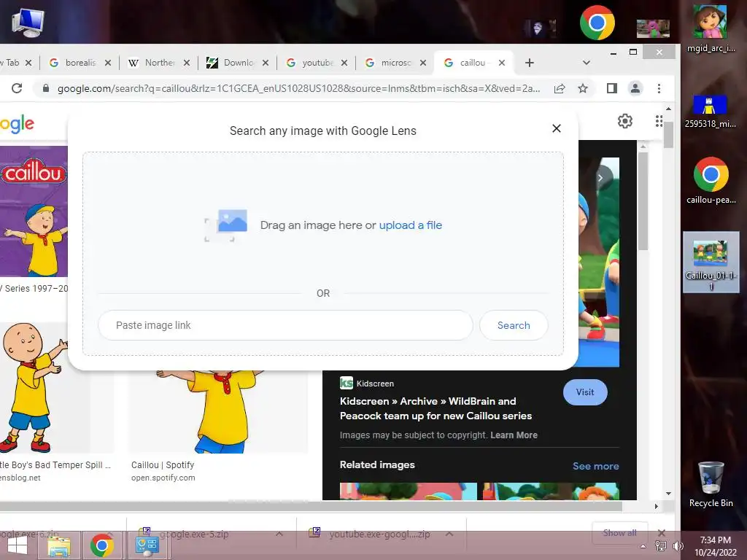747x560 pixels.
Task: Click the share page icon in address bar
Action: (x=560, y=88)
